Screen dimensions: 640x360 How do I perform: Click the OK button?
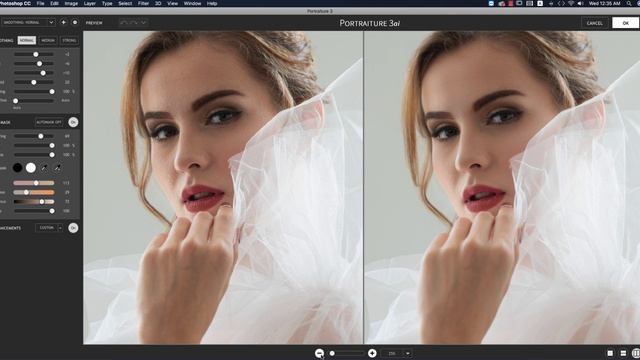pos(626,23)
